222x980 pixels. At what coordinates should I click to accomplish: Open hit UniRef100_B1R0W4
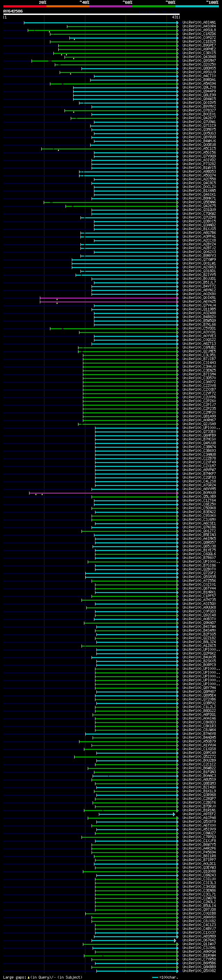click(199, 956)
